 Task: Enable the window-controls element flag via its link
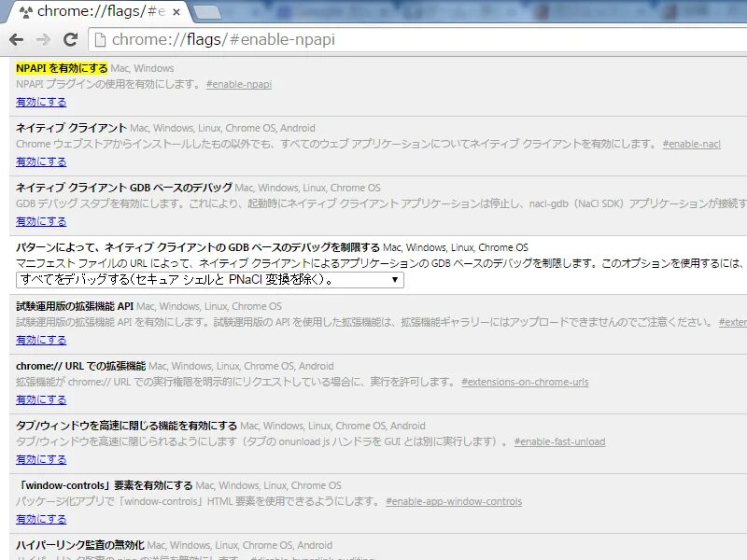[x=41, y=519]
